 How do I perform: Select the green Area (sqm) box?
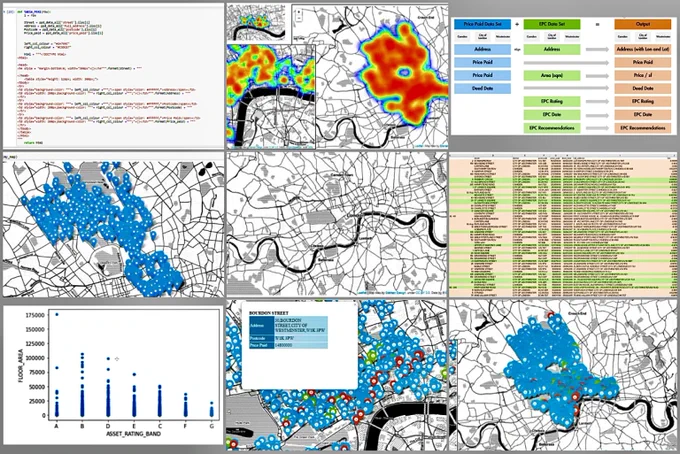(552, 75)
